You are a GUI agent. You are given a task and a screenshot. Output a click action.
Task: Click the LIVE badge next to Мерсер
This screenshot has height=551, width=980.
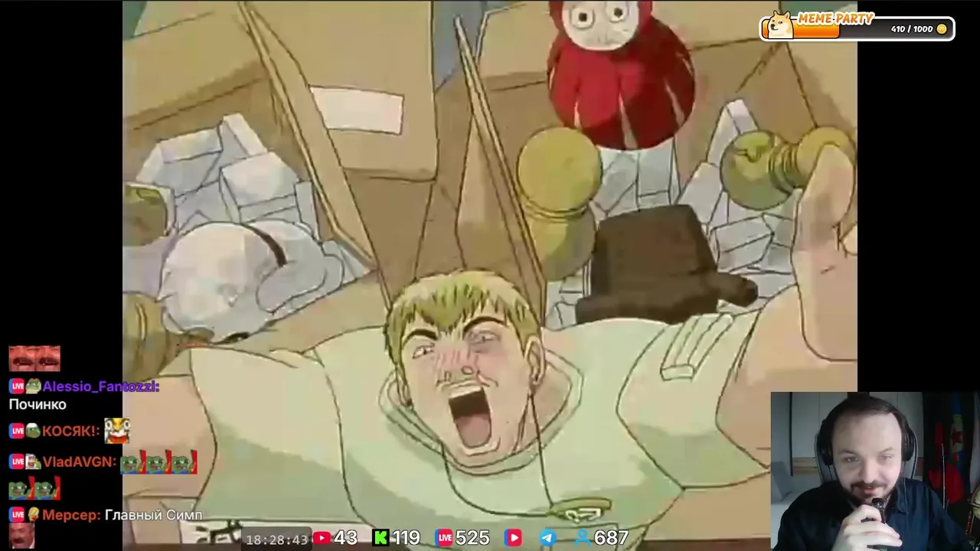pyautogui.click(x=17, y=515)
